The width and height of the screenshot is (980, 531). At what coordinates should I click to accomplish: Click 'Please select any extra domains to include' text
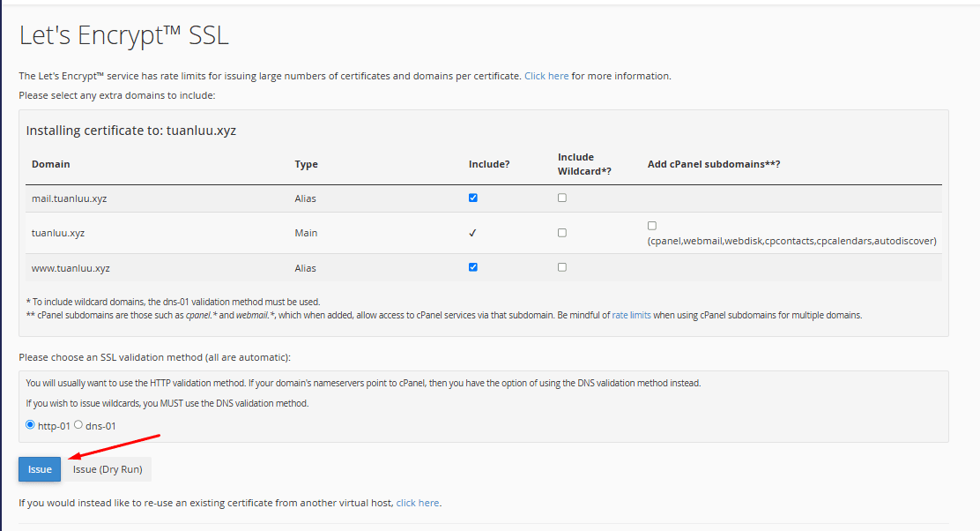117,95
